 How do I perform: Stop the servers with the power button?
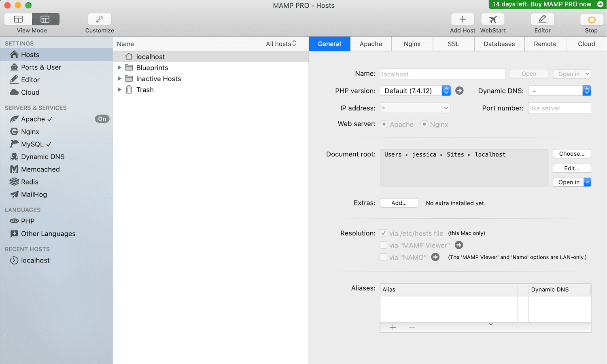pos(591,19)
